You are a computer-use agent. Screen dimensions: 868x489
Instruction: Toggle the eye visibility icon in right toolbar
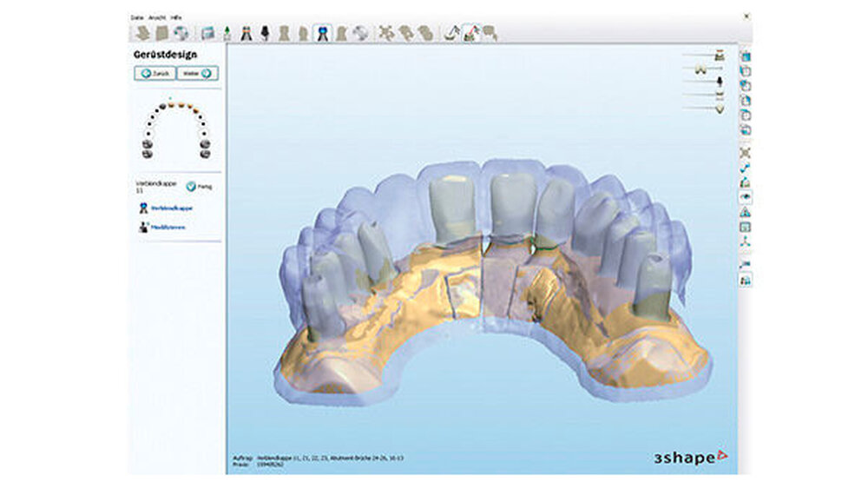coord(745,197)
